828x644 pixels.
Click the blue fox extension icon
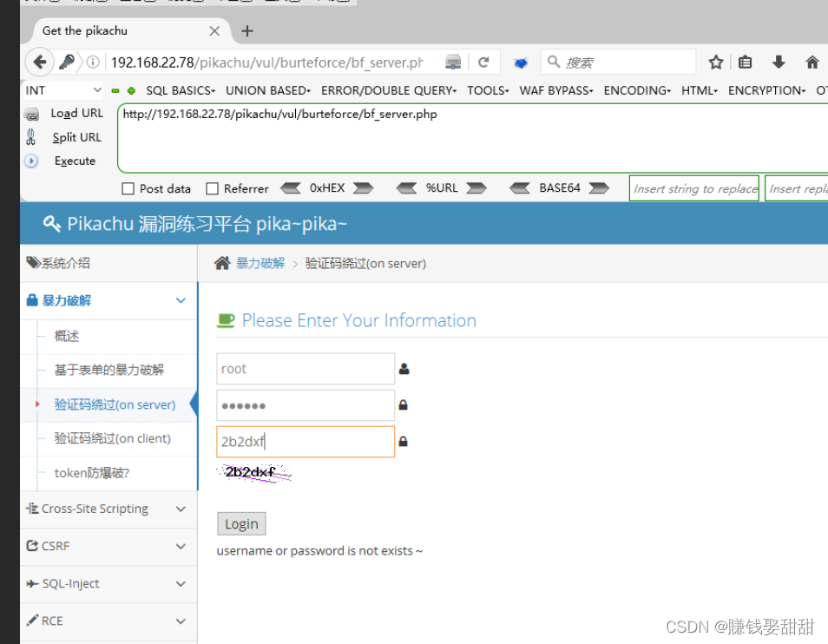521,62
